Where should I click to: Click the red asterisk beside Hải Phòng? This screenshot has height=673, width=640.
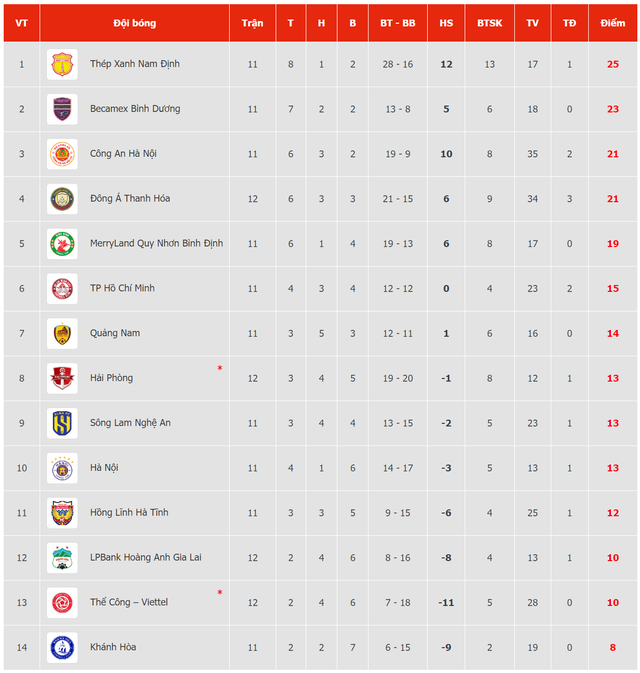coord(220,368)
